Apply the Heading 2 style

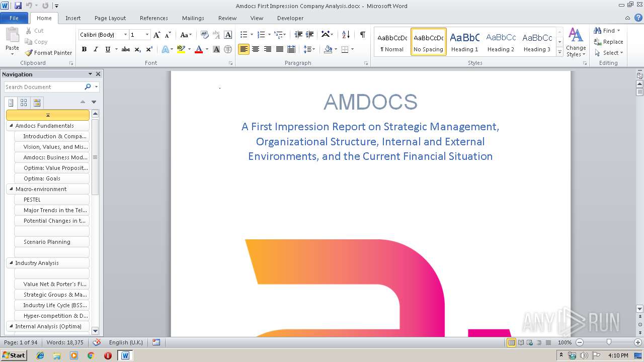[501, 42]
